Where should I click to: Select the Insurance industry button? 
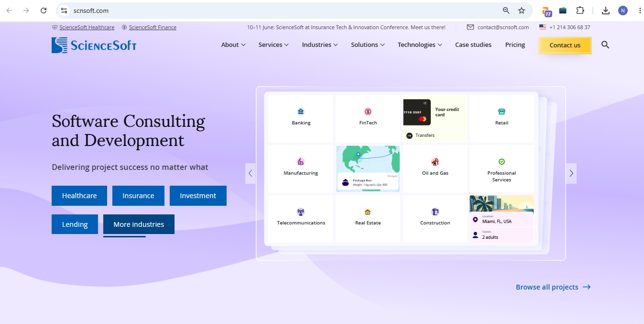pyautogui.click(x=138, y=196)
